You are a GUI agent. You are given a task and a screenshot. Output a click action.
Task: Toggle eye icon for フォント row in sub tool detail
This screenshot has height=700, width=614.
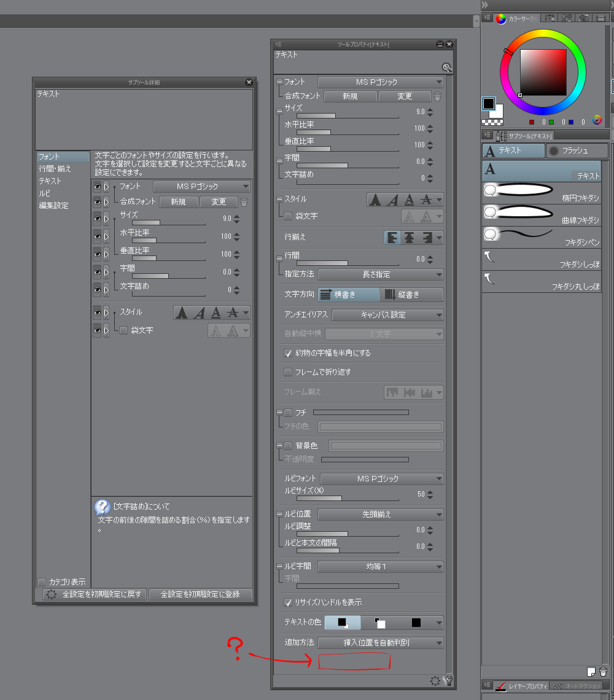tap(97, 187)
